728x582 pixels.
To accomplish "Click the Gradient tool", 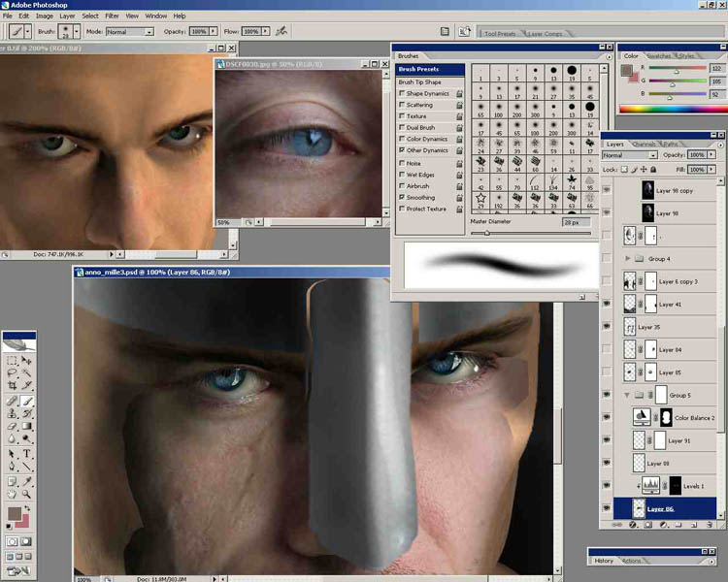I will tap(27, 426).
